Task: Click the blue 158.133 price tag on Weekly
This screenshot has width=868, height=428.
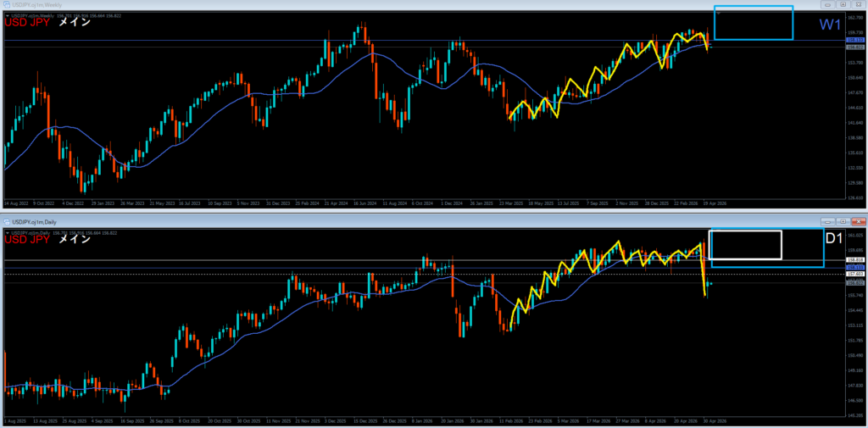Action: tap(856, 41)
